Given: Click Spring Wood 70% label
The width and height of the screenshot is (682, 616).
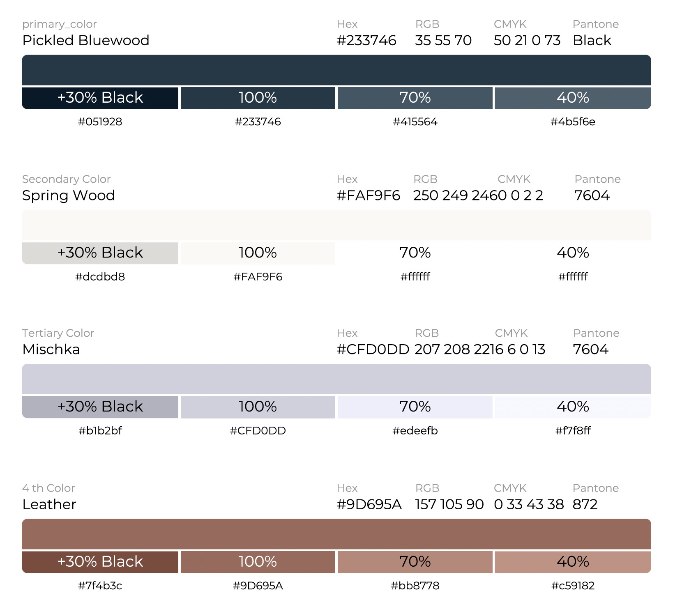Looking at the screenshot, I should click(415, 253).
